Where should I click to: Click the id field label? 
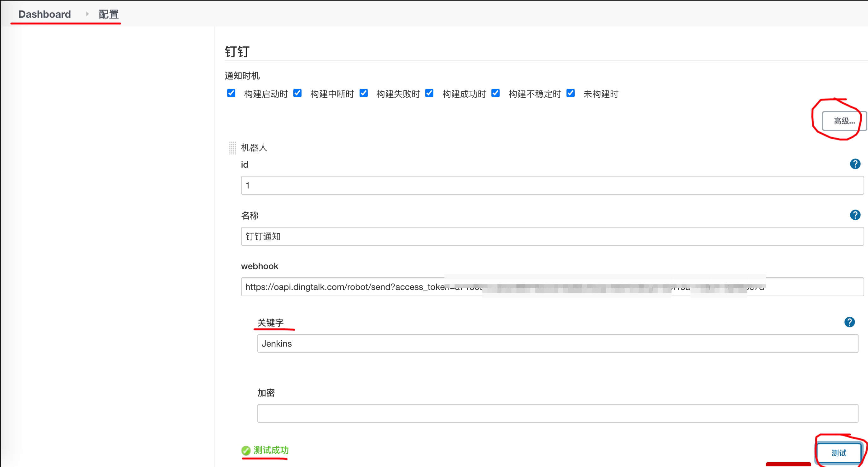[x=245, y=164]
